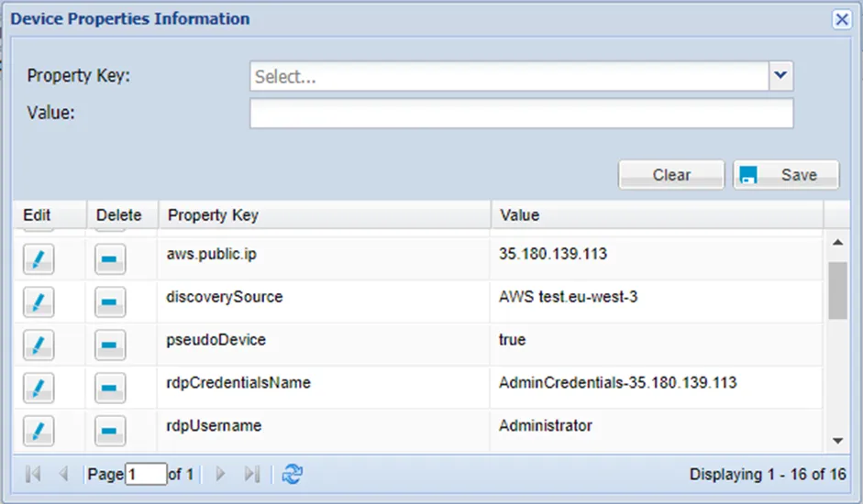Viewport: 863px width, 504px height.
Task: Delete the rdpUsername property
Action: [x=109, y=431]
